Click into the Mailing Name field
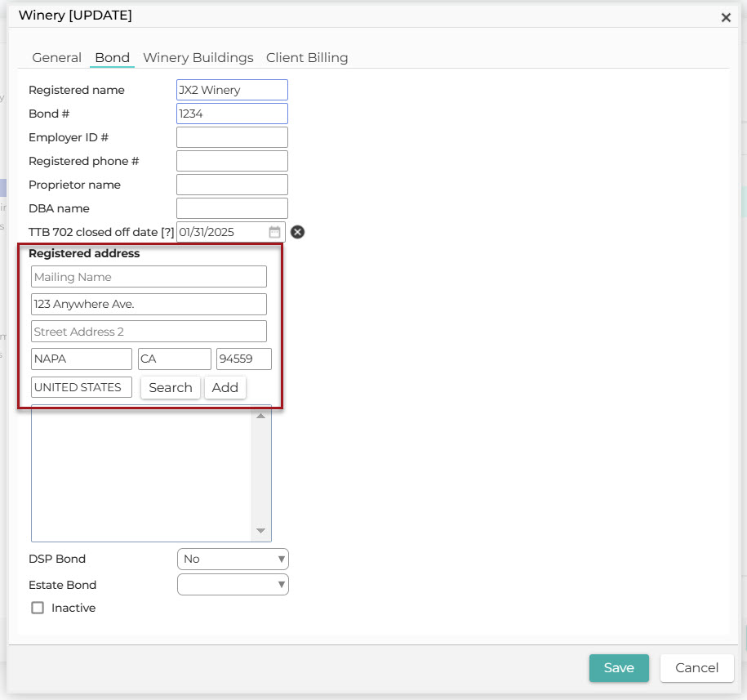 [x=149, y=277]
